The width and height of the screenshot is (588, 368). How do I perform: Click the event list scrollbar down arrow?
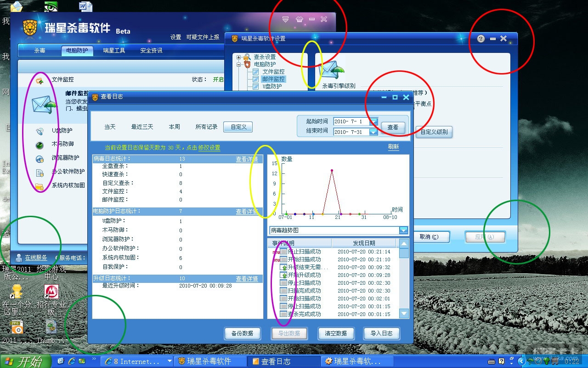coord(404,314)
